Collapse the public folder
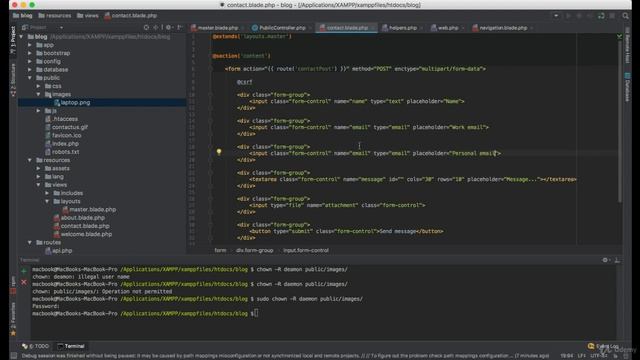 30,78
